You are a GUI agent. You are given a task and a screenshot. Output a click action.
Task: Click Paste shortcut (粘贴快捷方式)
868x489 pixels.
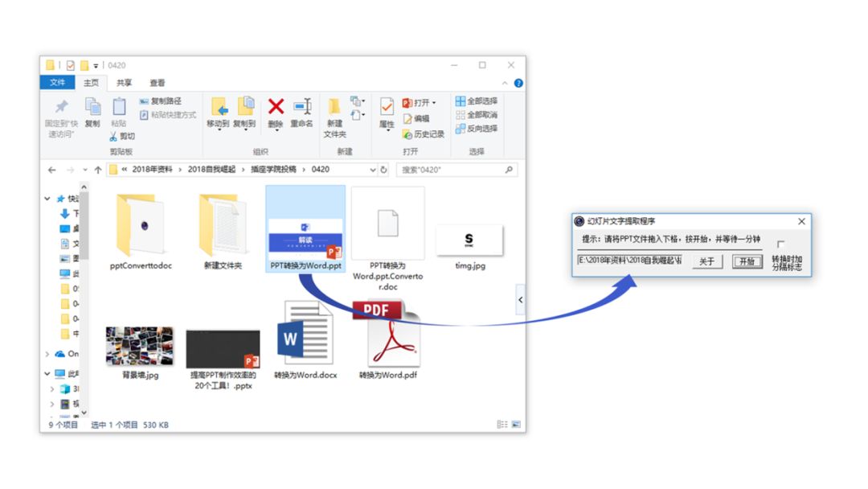point(168,115)
